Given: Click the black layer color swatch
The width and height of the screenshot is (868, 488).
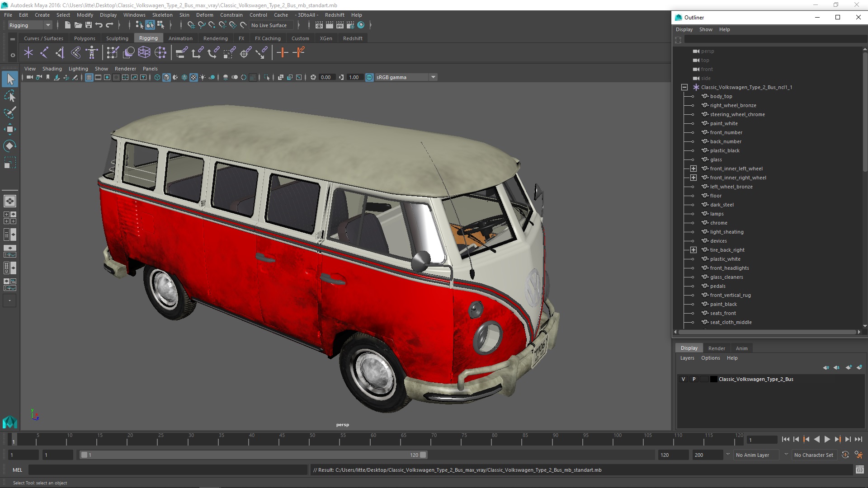Looking at the screenshot, I should [713, 379].
